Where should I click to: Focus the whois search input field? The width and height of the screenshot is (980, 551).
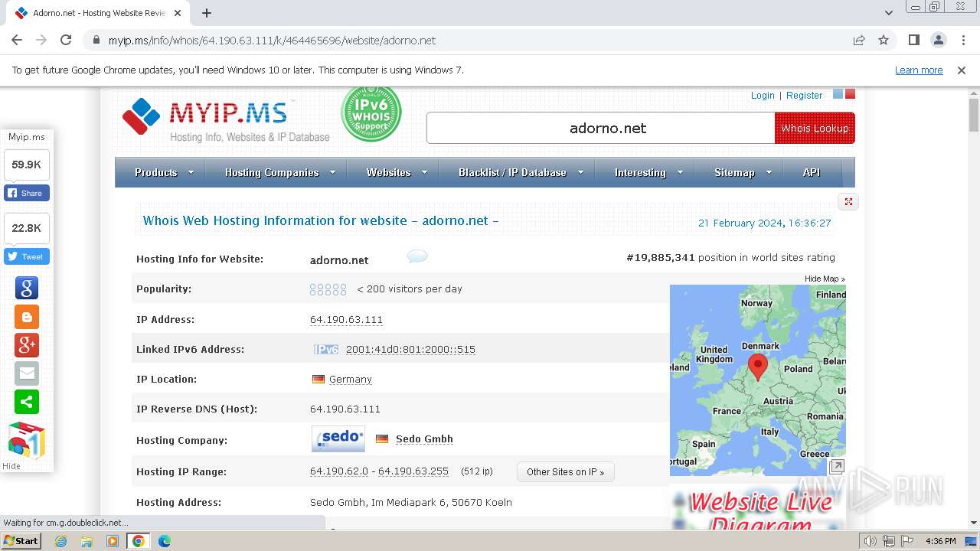pos(601,128)
